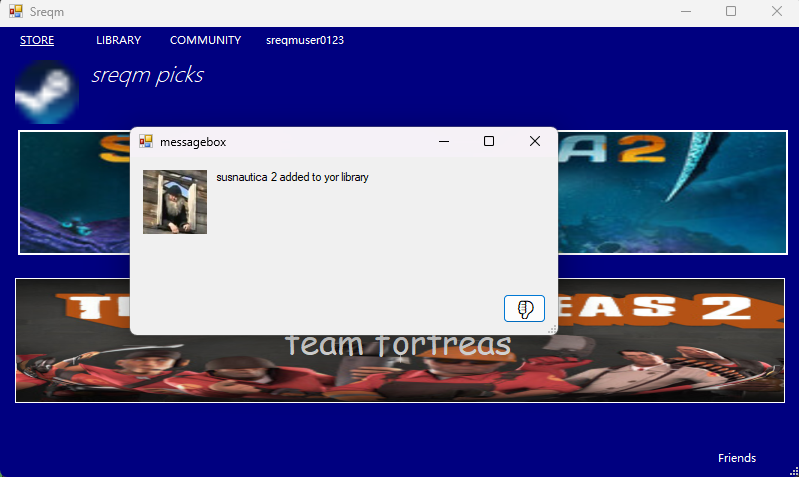The image size is (799, 477).
Task: Open the STORE tab
Action: [x=37, y=40]
